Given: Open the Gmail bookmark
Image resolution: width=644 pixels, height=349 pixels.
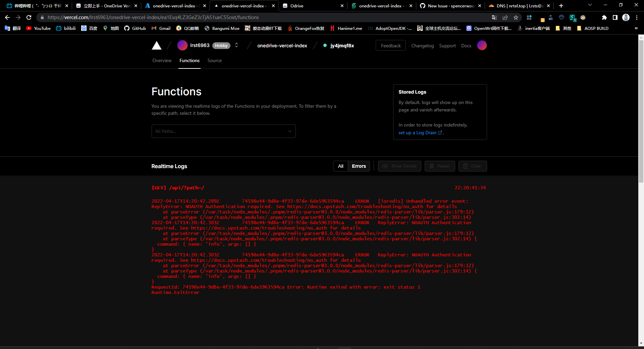Looking at the screenshot, I should click(161, 29).
